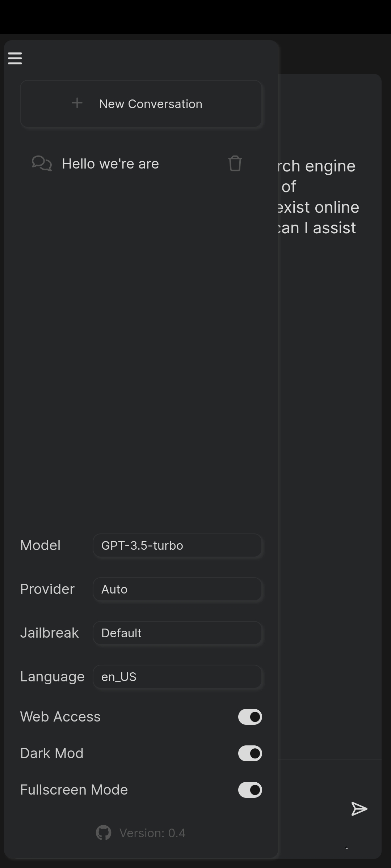Click the GitHub logo icon

pos(104,833)
